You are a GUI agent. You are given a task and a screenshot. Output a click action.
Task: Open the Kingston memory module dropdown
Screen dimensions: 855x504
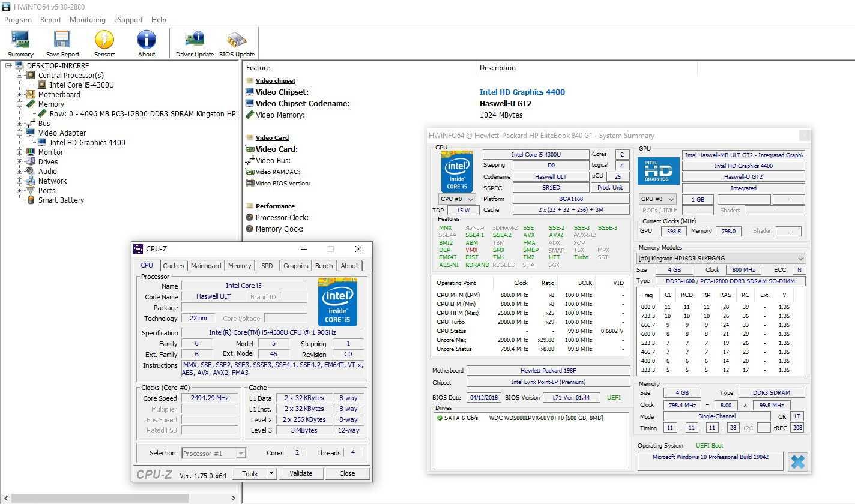[x=721, y=259]
